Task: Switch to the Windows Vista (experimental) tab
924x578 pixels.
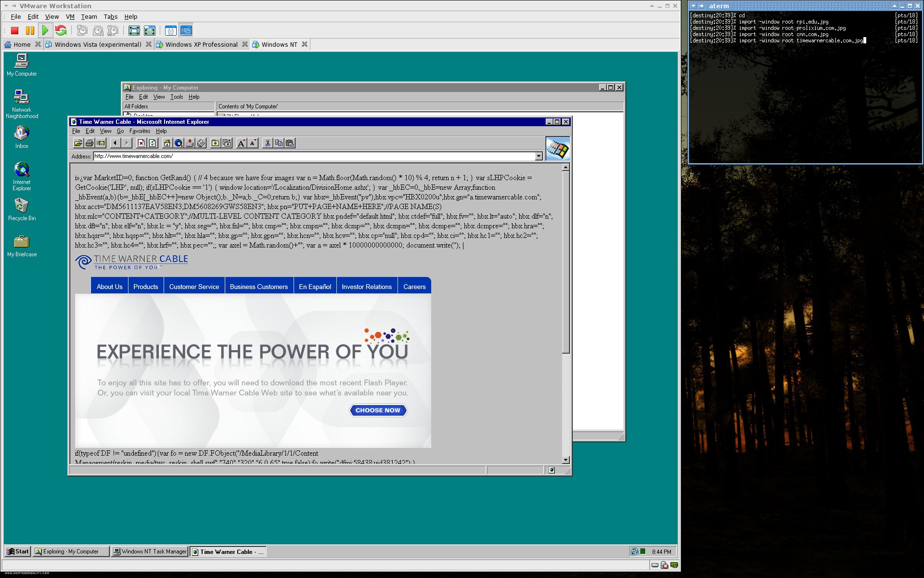Action: [98, 44]
